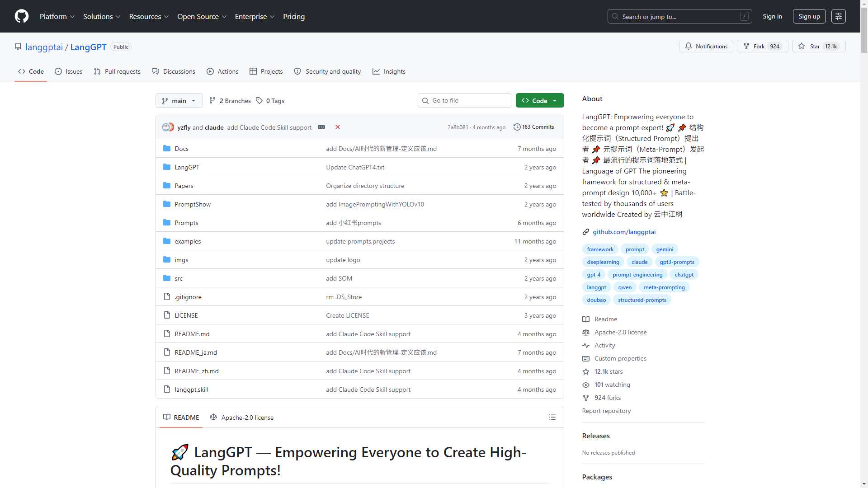View failed checks red X icon
The image size is (868, 488).
[x=338, y=127]
